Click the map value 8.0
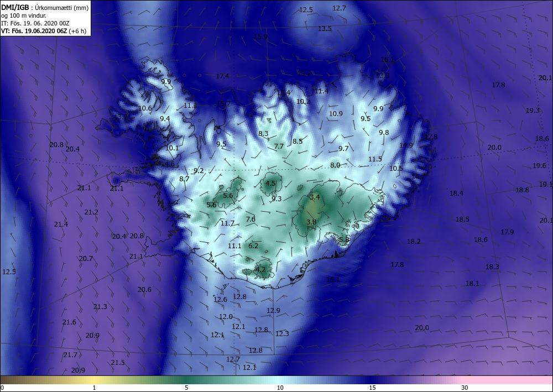The image size is (553, 392). pyautogui.click(x=336, y=165)
